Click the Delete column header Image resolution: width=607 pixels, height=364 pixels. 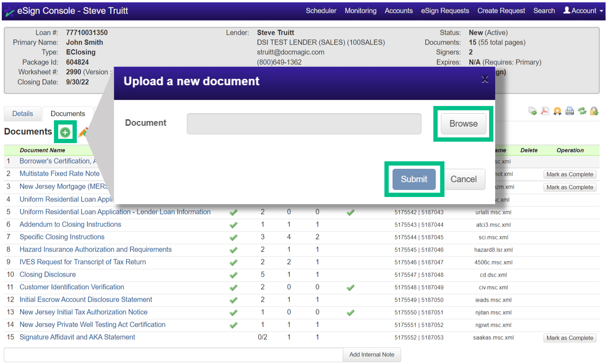click(x=529, y=150)
